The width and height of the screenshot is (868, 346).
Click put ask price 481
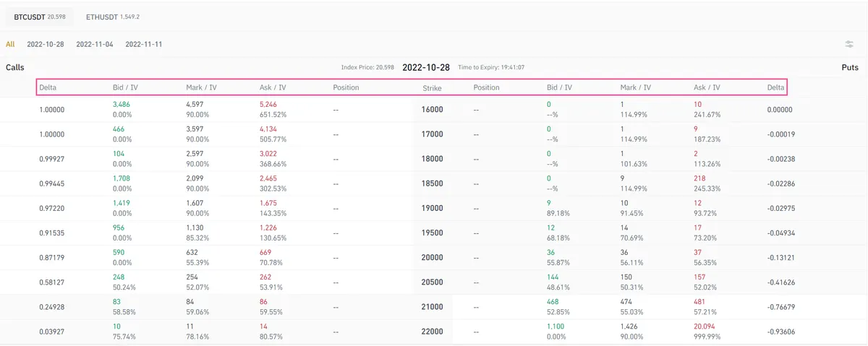point(700,301)
